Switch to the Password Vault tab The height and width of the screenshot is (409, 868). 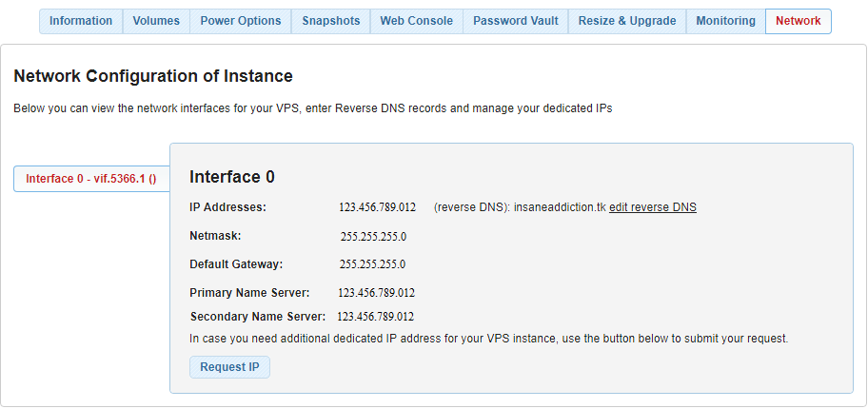point(516,21)
